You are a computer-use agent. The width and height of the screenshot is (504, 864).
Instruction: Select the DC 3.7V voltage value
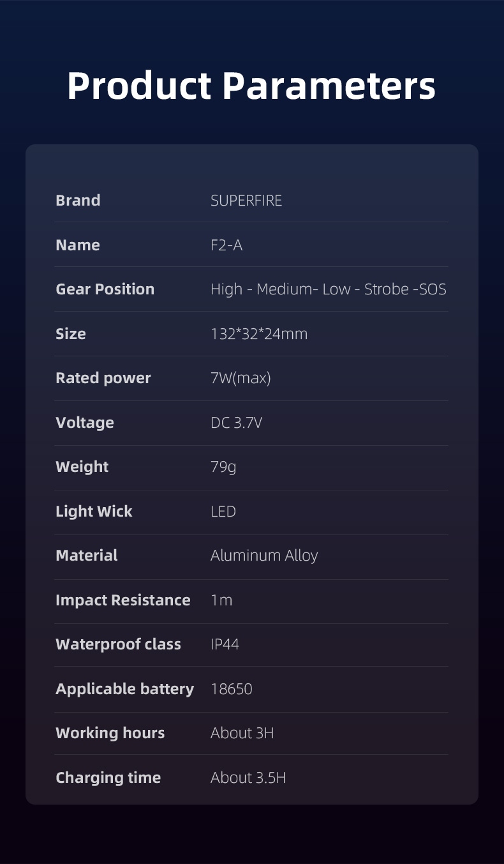pyautogui.click(x=236, y=423)
